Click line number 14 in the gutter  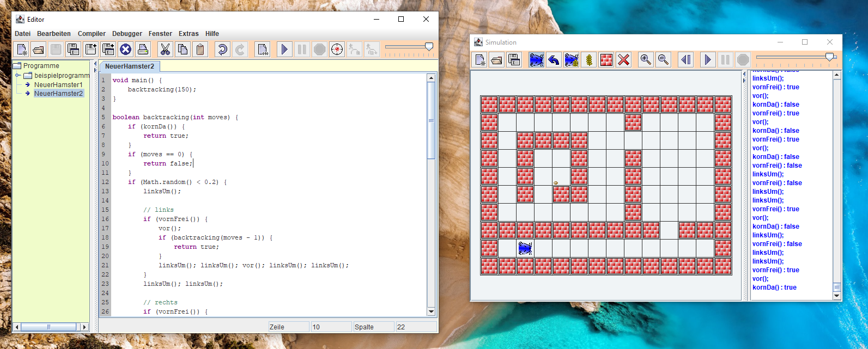105,200
